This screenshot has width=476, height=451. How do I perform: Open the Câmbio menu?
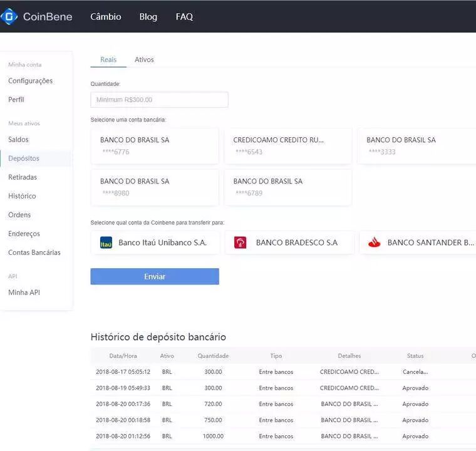coord(106,17)
